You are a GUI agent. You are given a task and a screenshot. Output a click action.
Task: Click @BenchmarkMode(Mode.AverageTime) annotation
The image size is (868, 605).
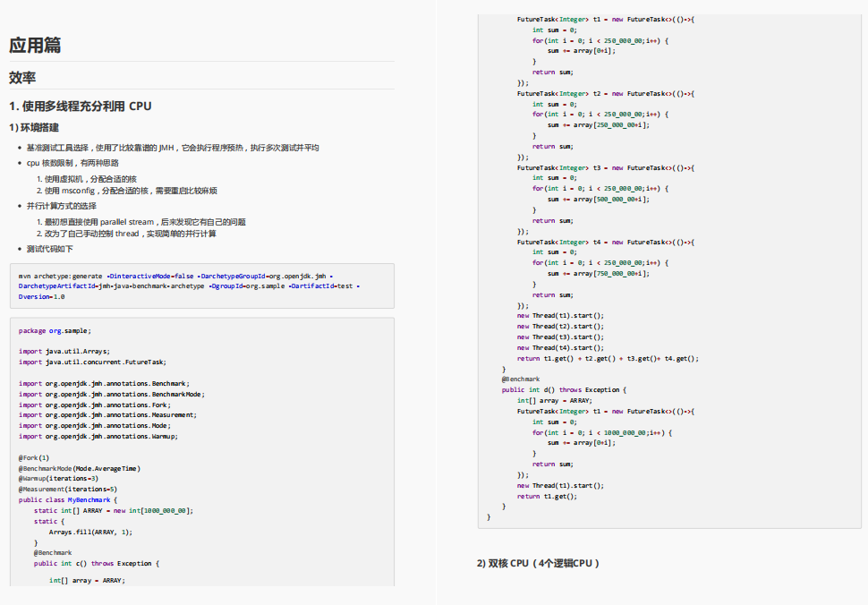[x=79, y=468]
